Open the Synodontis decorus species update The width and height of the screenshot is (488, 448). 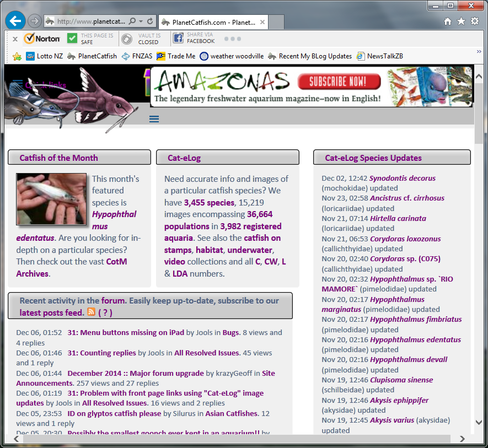(x=402, y=179)
